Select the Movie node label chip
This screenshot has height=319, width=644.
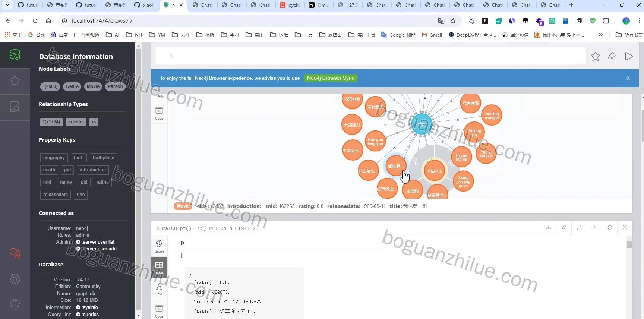(x=93, y=86)
